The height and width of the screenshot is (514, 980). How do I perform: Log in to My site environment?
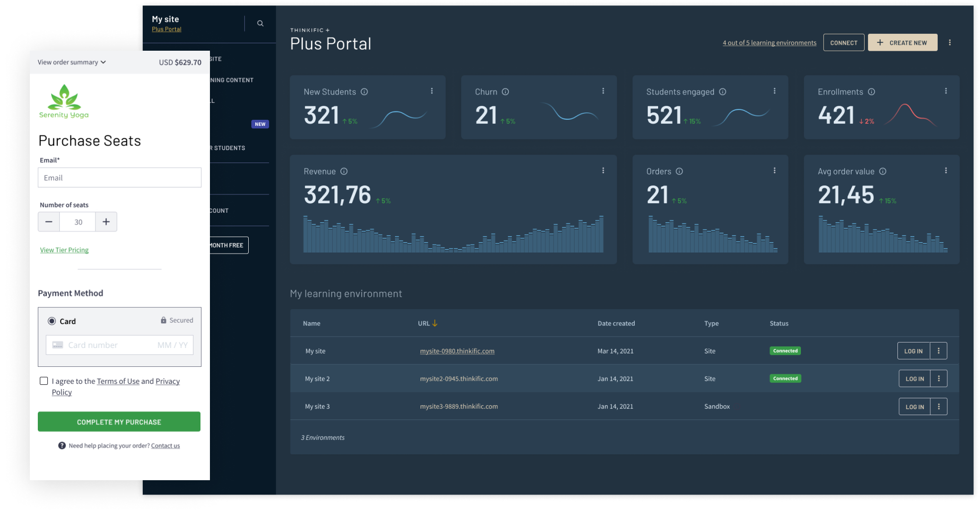point(913,351)
